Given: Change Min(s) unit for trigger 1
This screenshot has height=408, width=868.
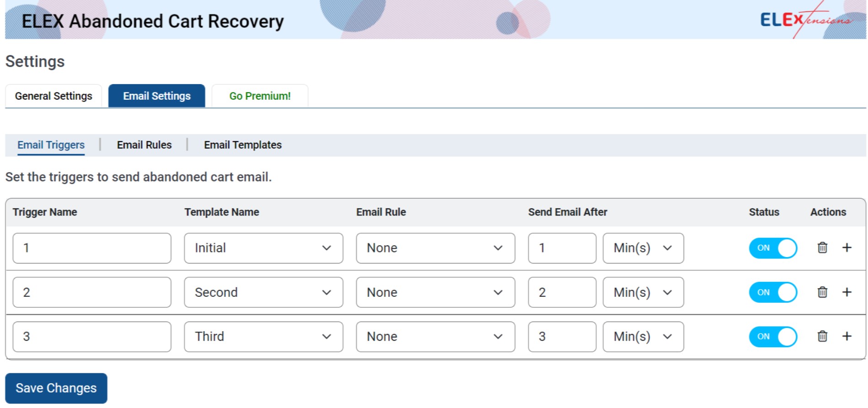Looking at the screenshot, I should (643, 248).
